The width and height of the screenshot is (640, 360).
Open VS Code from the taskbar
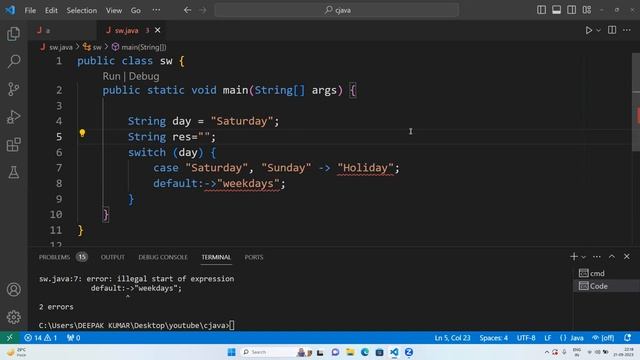point(394,352)
